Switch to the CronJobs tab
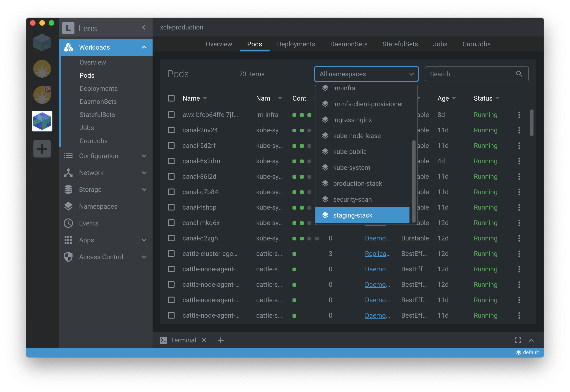 click(476, 44)
